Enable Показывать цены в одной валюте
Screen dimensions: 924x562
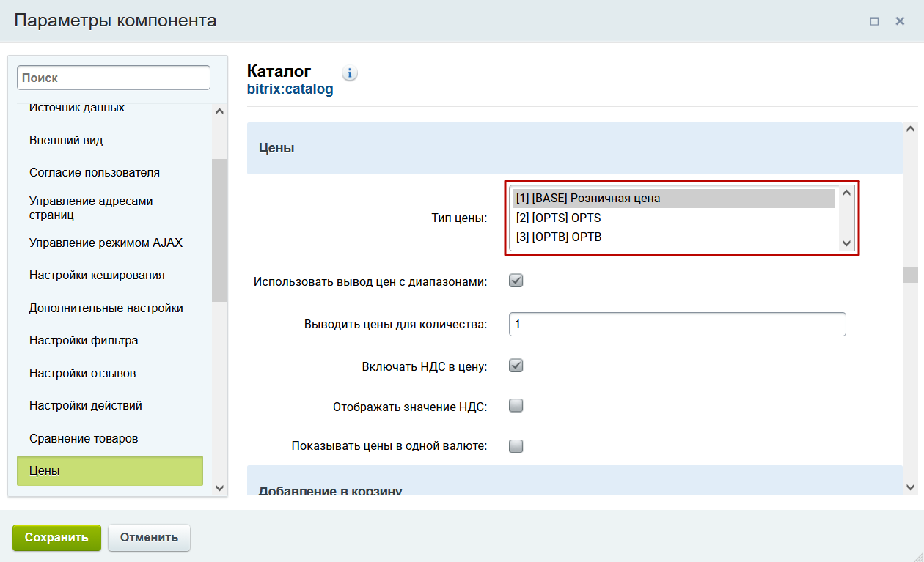(x=516, y=445)
